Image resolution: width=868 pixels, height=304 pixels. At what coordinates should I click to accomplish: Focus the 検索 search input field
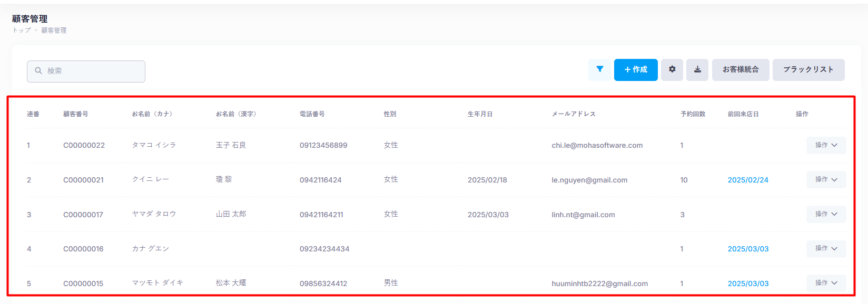[x=92, y=71]
